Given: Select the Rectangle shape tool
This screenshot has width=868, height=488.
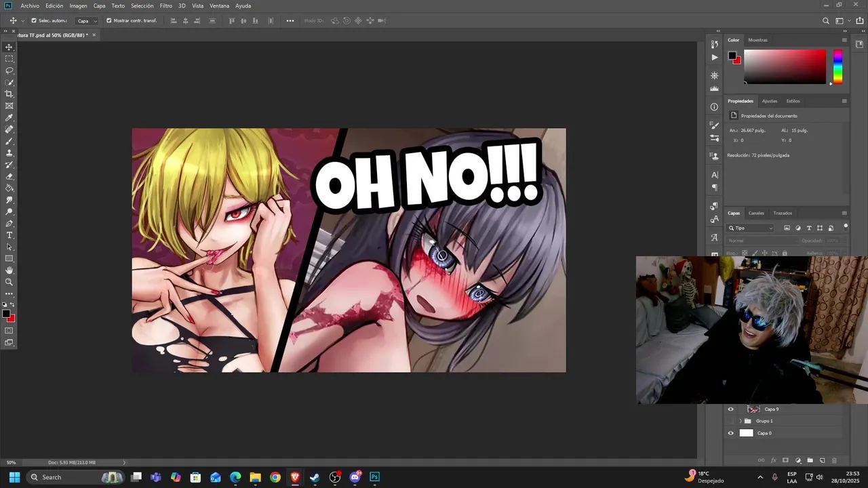Looking at the screenshot, I should (9, 259).
